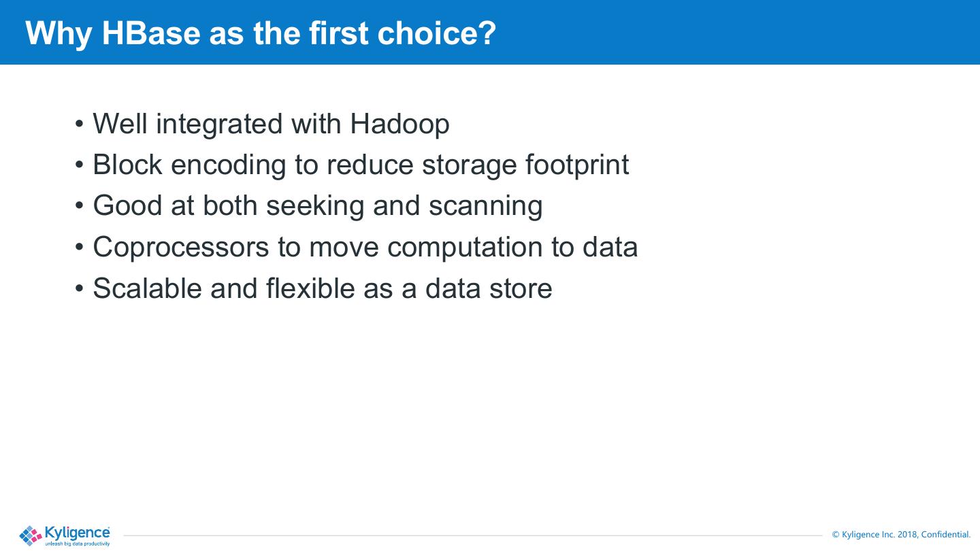
Task: Click the word "Coprocessors" in the fourth bullet
Action: tap(181, 247)
